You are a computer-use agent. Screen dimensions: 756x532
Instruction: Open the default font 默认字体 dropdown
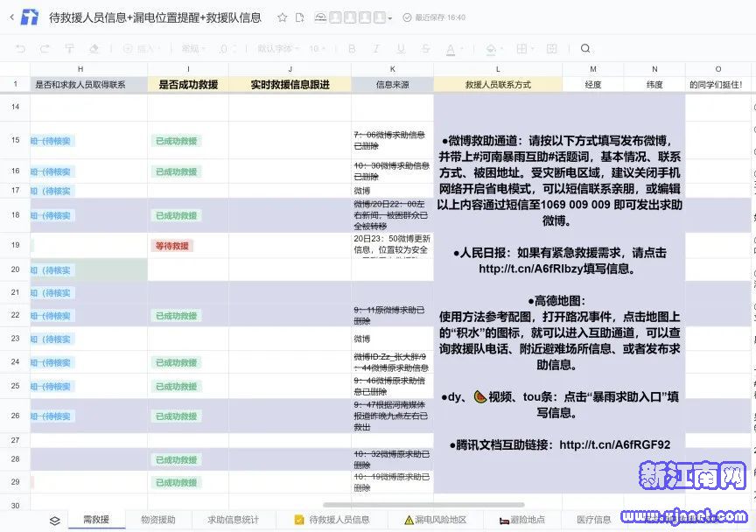click(277, 49)
